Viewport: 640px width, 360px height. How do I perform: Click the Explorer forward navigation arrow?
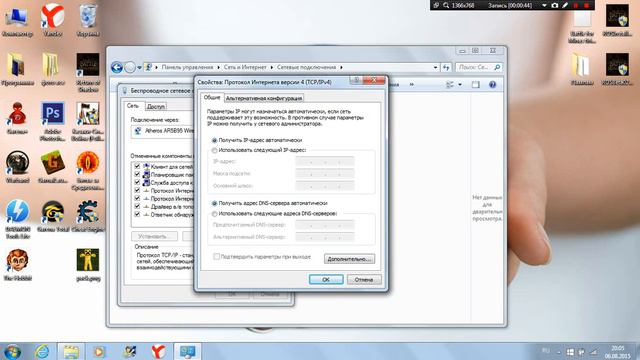[x=130, y=67]
